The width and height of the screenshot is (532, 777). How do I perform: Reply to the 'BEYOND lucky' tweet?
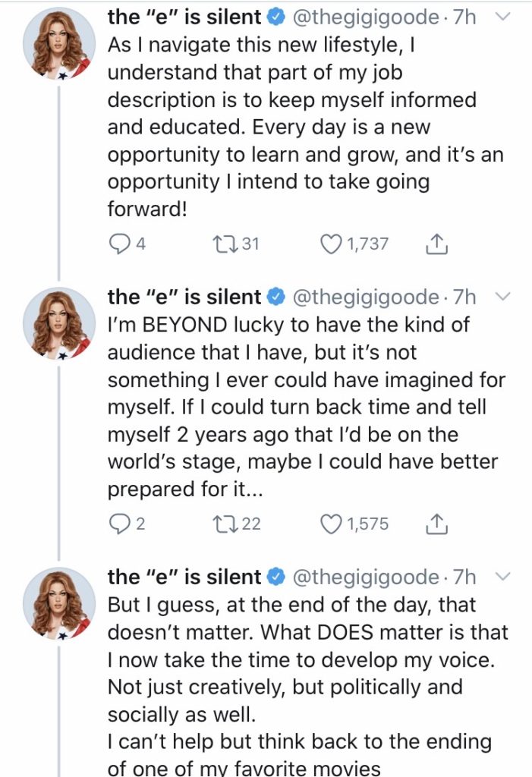[119, 524]
